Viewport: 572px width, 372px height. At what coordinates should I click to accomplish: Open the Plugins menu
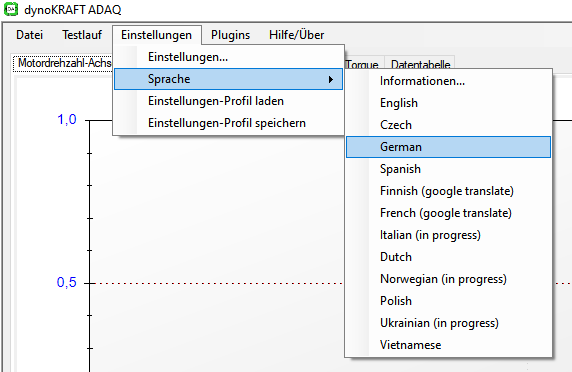[x=230, y=35]
